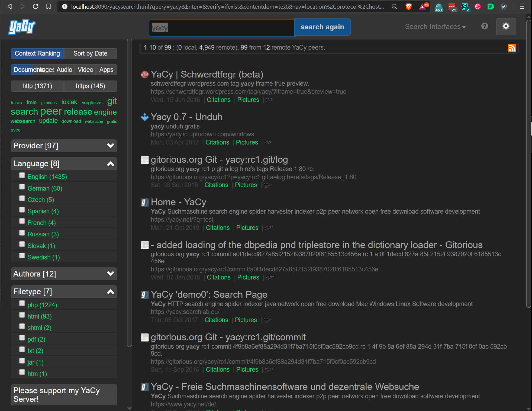The height and width of the screenshot is (411, 532).
Task: Switch to the Apps content tab
Action: click(x=106, y=70)
